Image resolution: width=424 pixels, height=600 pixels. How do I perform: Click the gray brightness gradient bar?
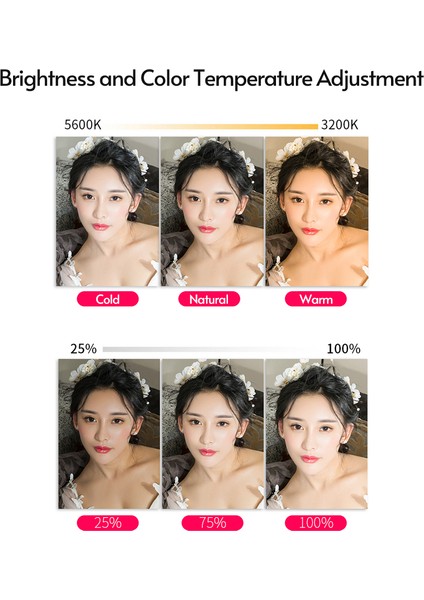[x=212, y=349]
